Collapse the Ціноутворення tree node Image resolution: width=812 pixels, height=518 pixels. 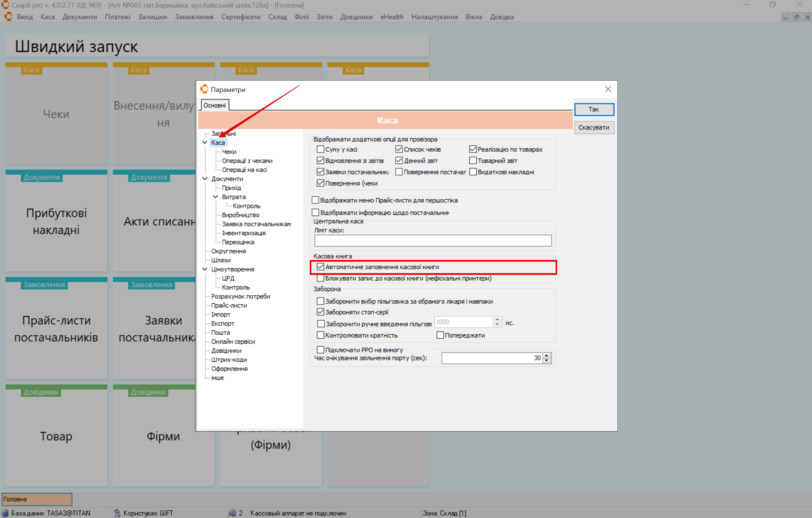205,269
